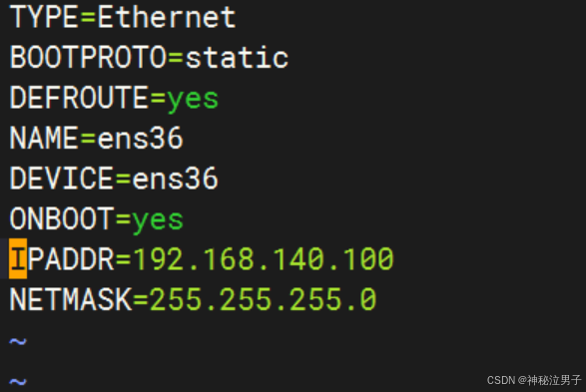Image resolution: width=586 pixels, height=392 pixels.
Task: Click the NETMASK key name
Action: pyautogui.click(x=70, y=299)
